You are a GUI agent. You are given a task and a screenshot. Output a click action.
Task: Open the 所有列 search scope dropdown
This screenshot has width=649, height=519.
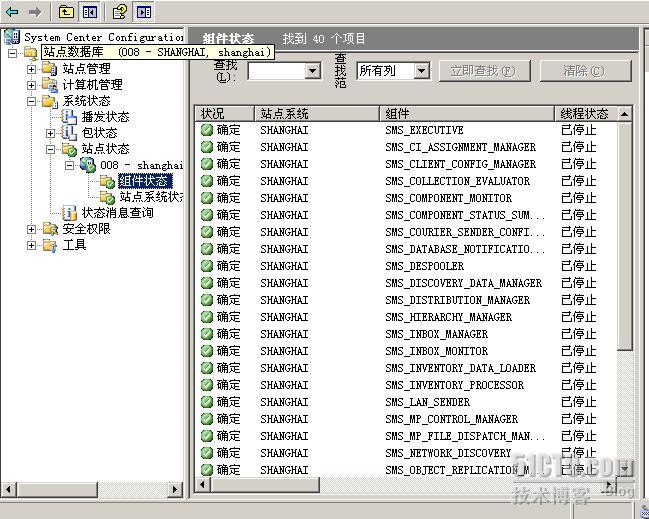(421, 71)
